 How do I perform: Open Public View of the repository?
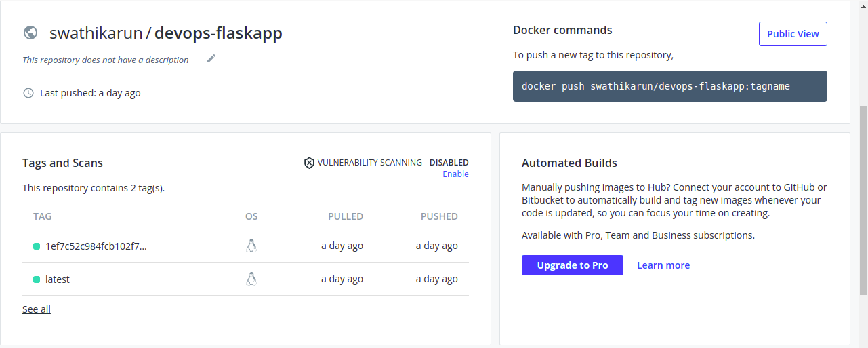(793, 34)
